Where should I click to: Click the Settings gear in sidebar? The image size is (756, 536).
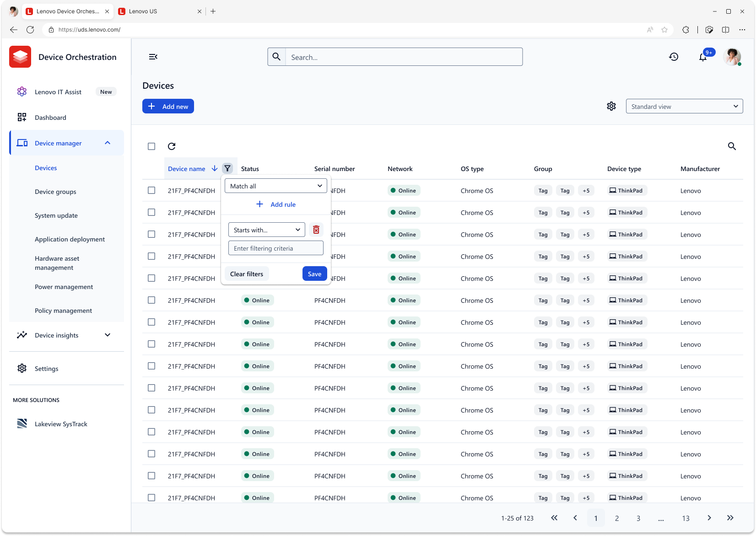(22, 368)
